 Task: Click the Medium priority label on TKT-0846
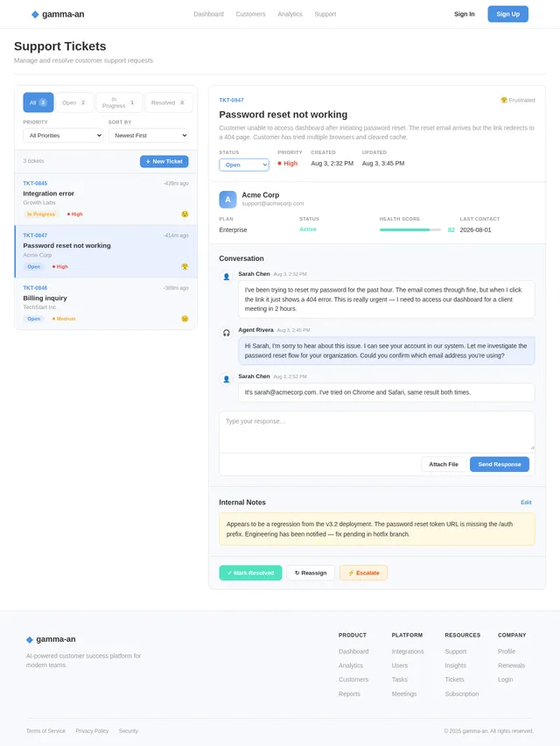pos(64,319)
